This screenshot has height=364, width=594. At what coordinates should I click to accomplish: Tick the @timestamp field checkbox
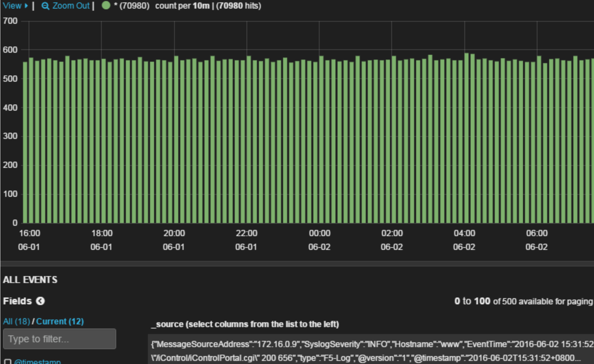(8, 362)
